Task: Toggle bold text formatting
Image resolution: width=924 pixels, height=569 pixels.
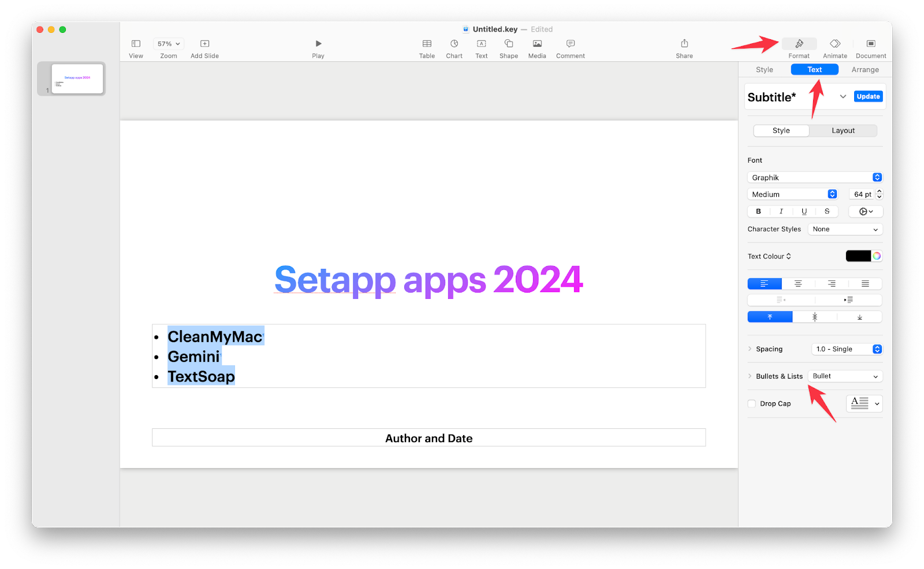Action: 758,211
